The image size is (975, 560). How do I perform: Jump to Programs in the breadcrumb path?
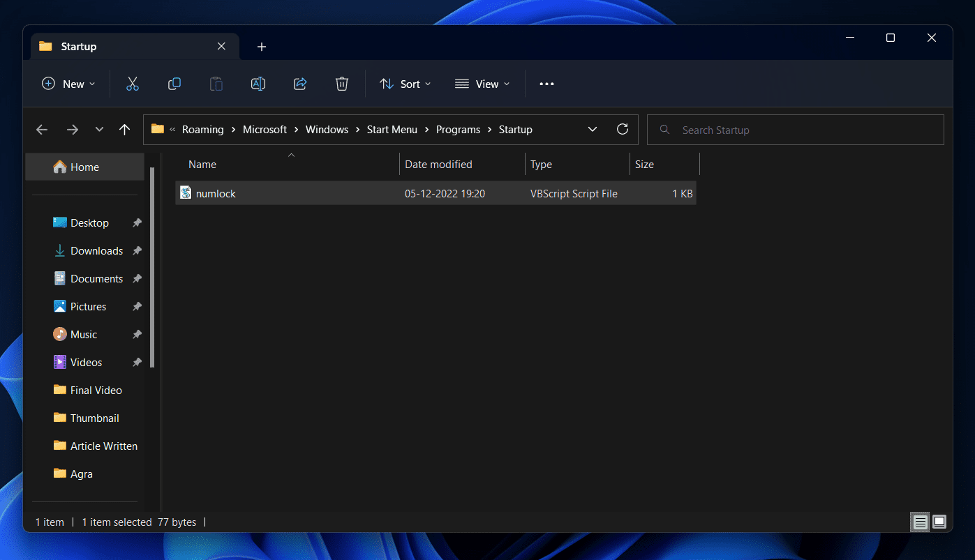click(x=458, y=130)
